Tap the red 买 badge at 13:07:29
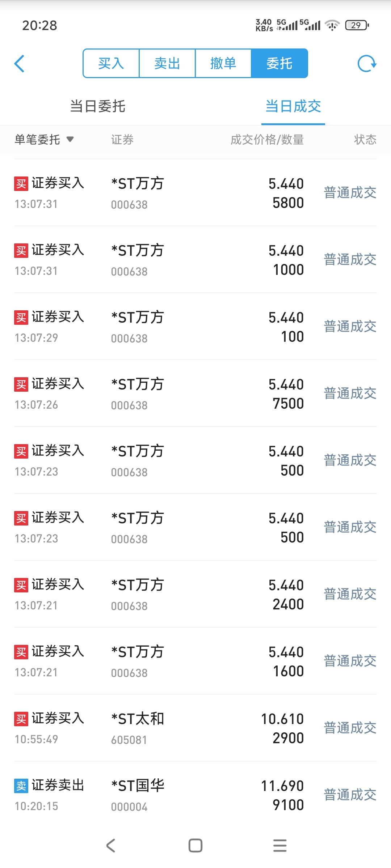Screen dimensions: 391x868 21,318
